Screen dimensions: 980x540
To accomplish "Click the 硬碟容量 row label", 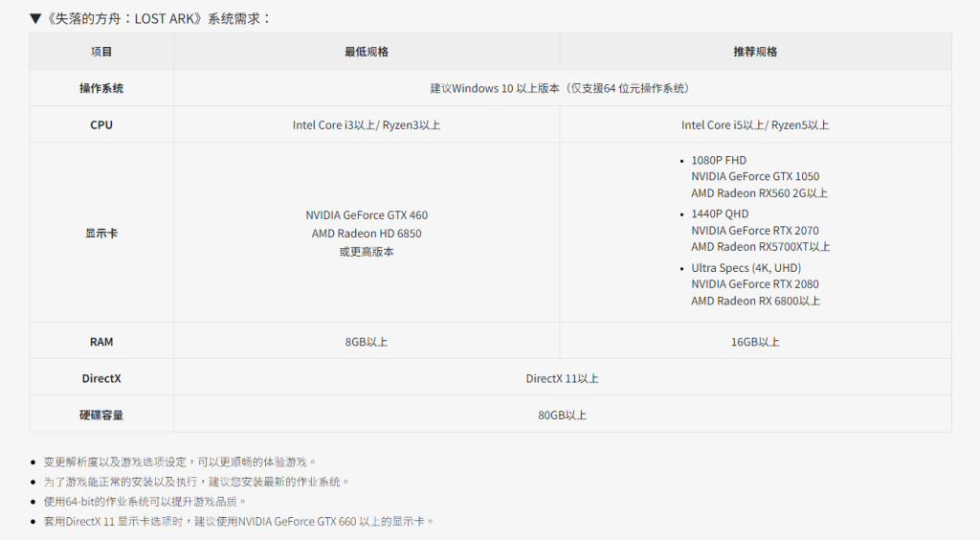I will [x=101, y=415].
